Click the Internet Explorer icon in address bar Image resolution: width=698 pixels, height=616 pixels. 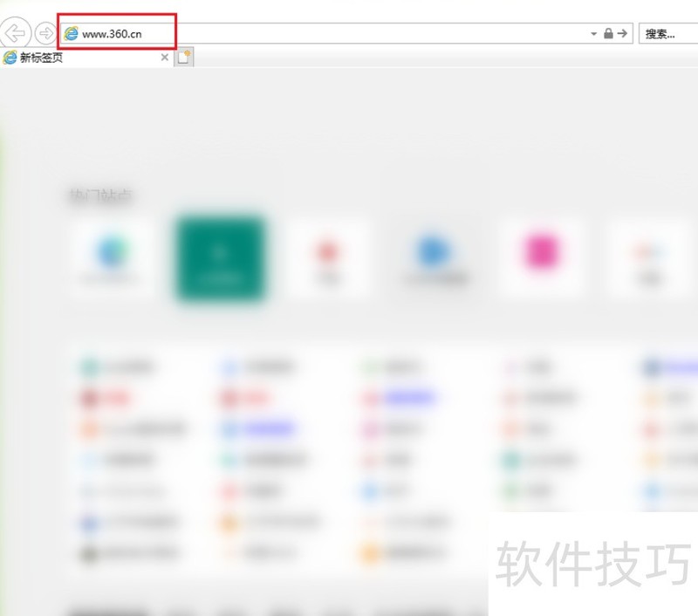coord(71,33)
